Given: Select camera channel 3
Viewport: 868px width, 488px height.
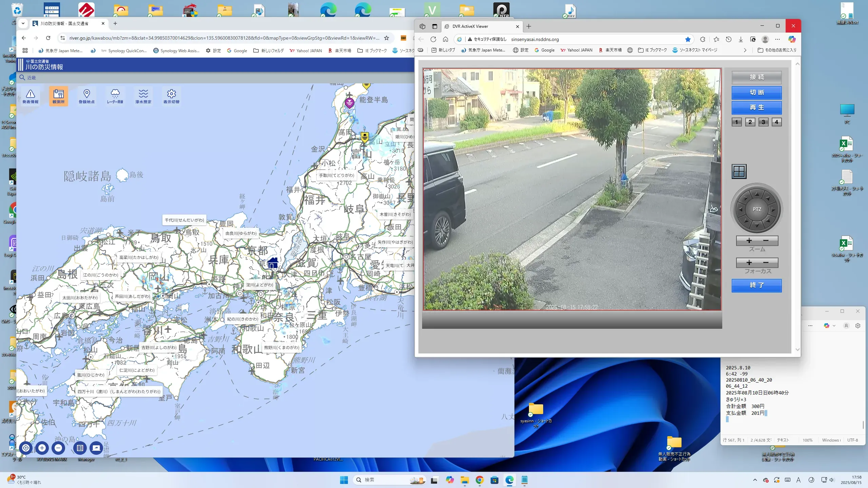Looking at the screenshot, I should tap(763, 122).
